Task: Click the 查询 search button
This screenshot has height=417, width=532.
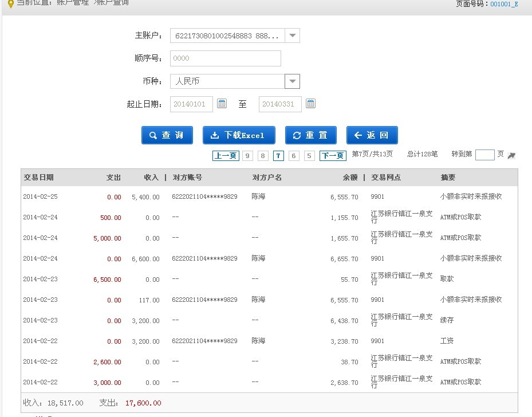Action: [167, 135]
